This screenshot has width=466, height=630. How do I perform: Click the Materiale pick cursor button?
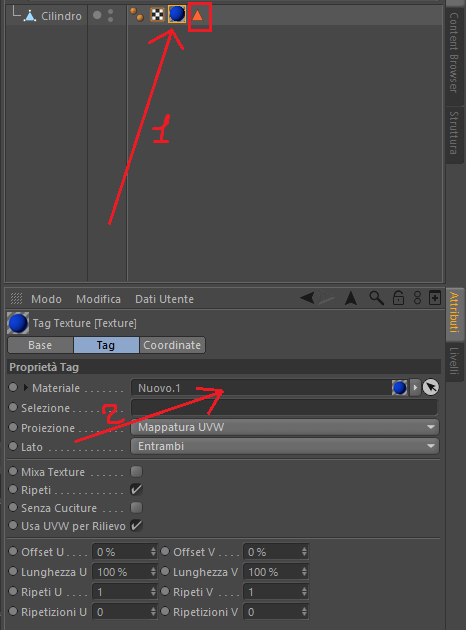[431, 388]
